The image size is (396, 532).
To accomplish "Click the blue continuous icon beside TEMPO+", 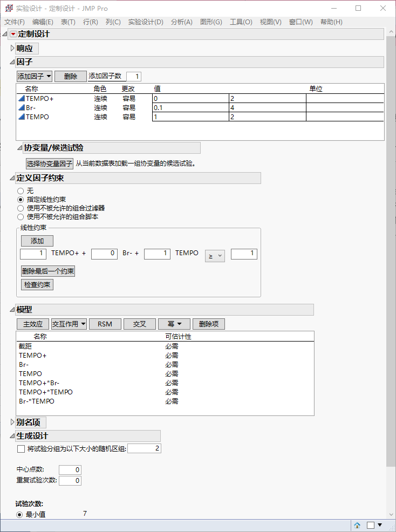I will tap(22, 99).
